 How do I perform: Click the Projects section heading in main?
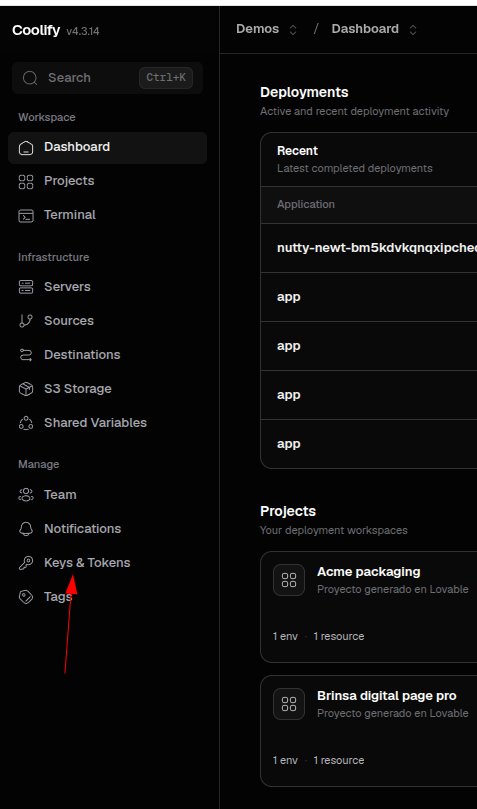(x=288, y=511)
